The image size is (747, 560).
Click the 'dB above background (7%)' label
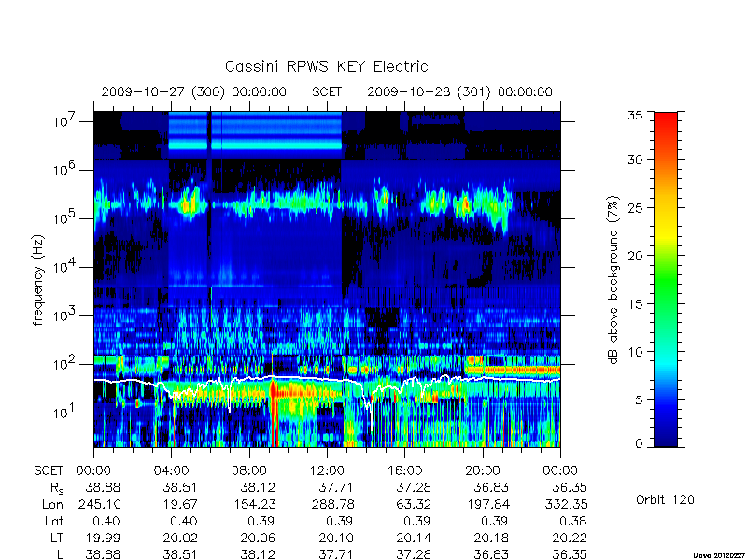[x=613, y=280]
